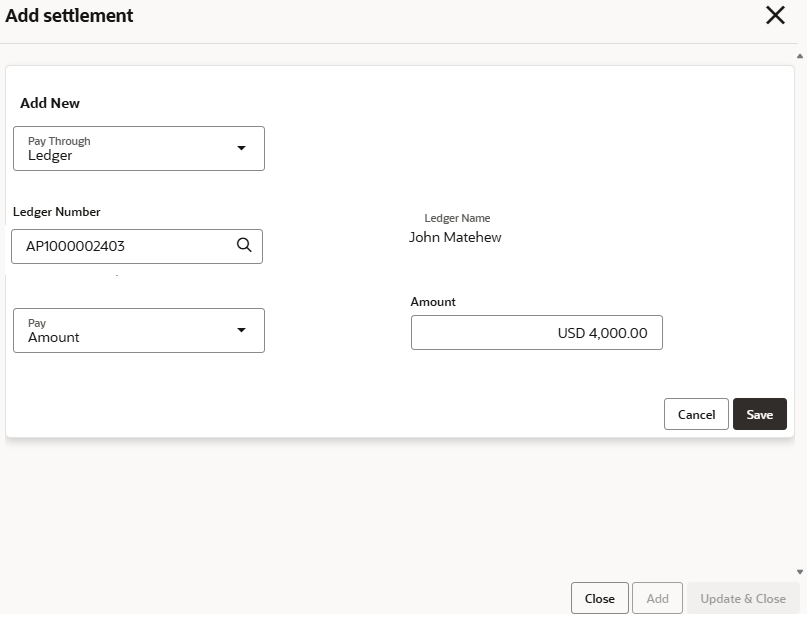The image size is (810, 618).
Task: Click the Ledger Number input field
Action: tap(137, 246)
